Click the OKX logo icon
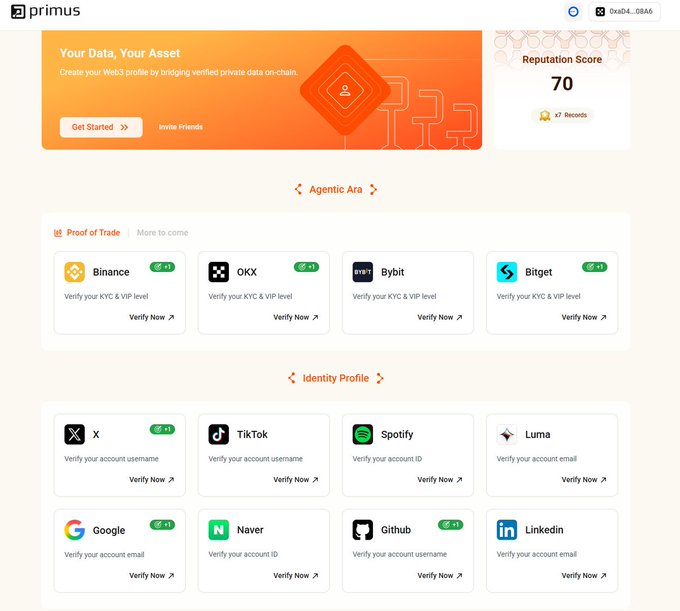Image resolution: width=680 pixels, height=611 pixels. pos(219,272)
